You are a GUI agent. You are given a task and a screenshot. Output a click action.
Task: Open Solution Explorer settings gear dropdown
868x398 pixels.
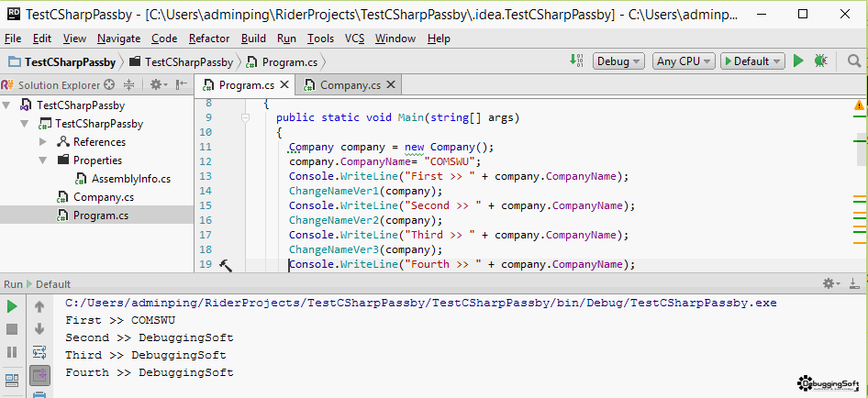point(159,84)
